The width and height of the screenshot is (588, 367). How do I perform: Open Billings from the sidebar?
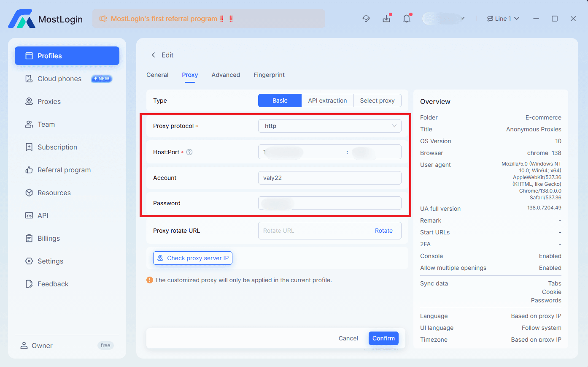pos(47,238)
